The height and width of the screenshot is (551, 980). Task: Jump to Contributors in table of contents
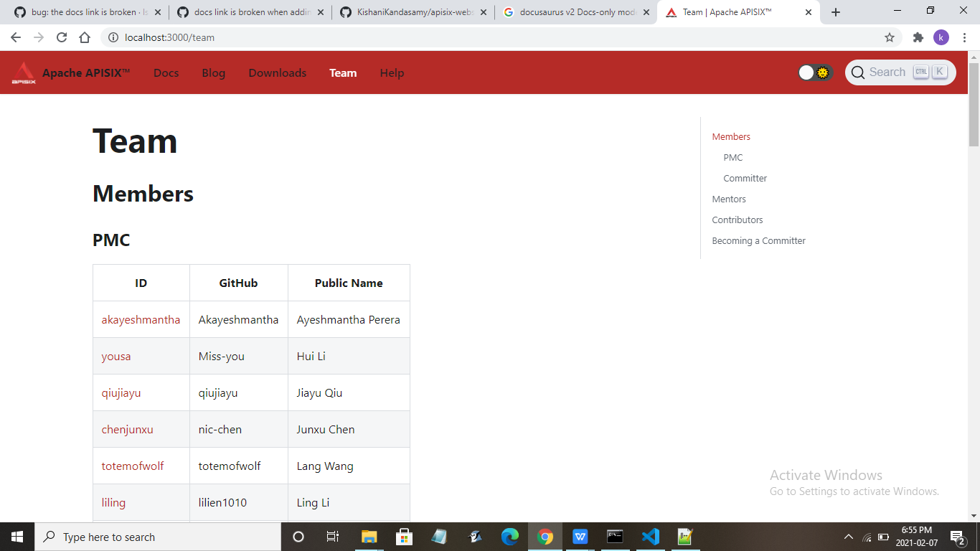point(738,220)
